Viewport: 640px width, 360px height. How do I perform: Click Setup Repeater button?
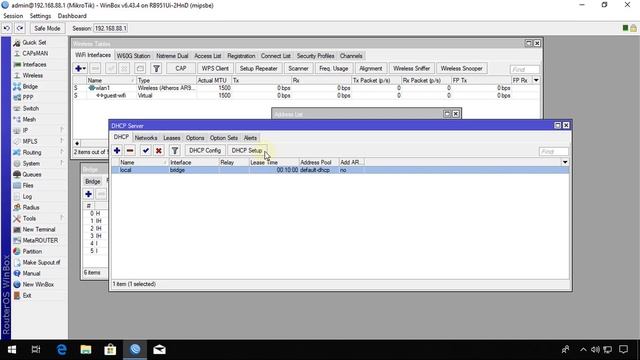[258, 69]
